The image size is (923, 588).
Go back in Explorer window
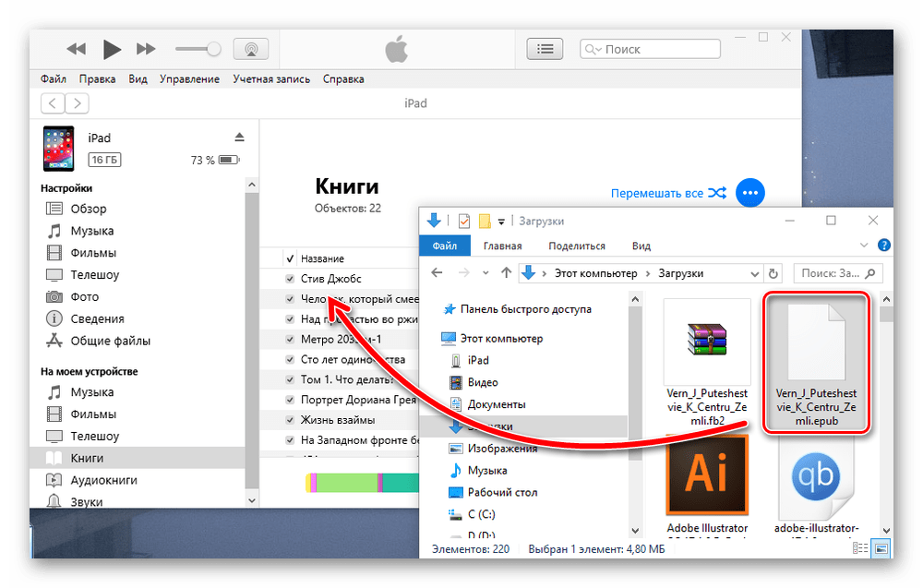point(437,272)
